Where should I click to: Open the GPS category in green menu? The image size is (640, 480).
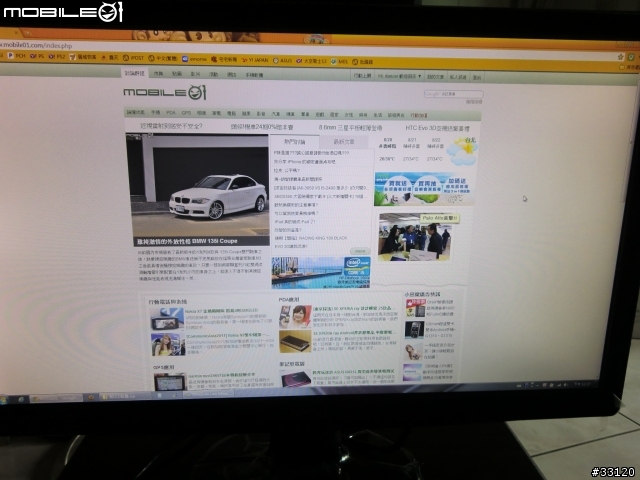pyautogui.click(x=186, y=113)
